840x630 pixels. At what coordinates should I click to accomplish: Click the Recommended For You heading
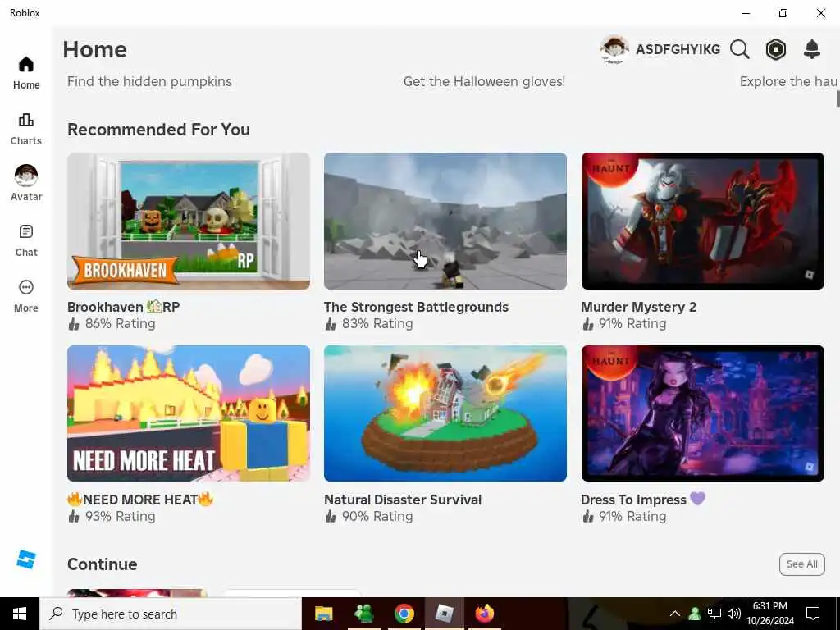point(158,130)
